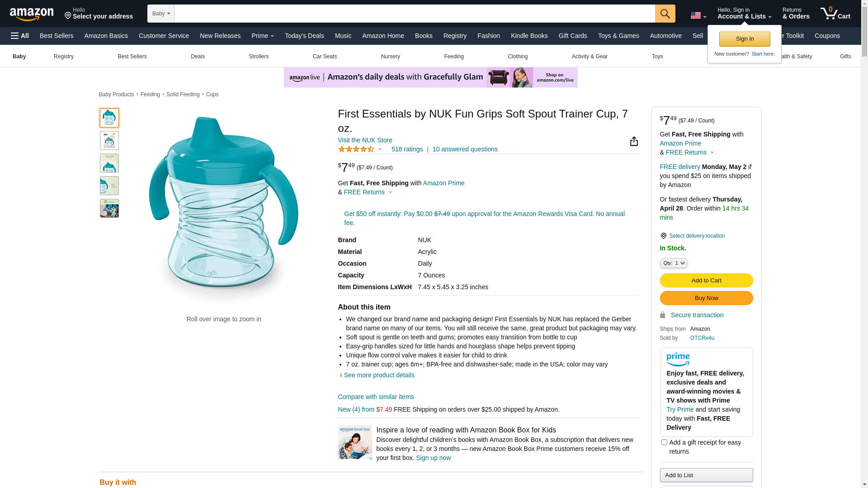Image resolution: width=868 pixels, height=488 pixels.
Task: Open Today's Deals in navigation bar
Action: click(304, 36)
